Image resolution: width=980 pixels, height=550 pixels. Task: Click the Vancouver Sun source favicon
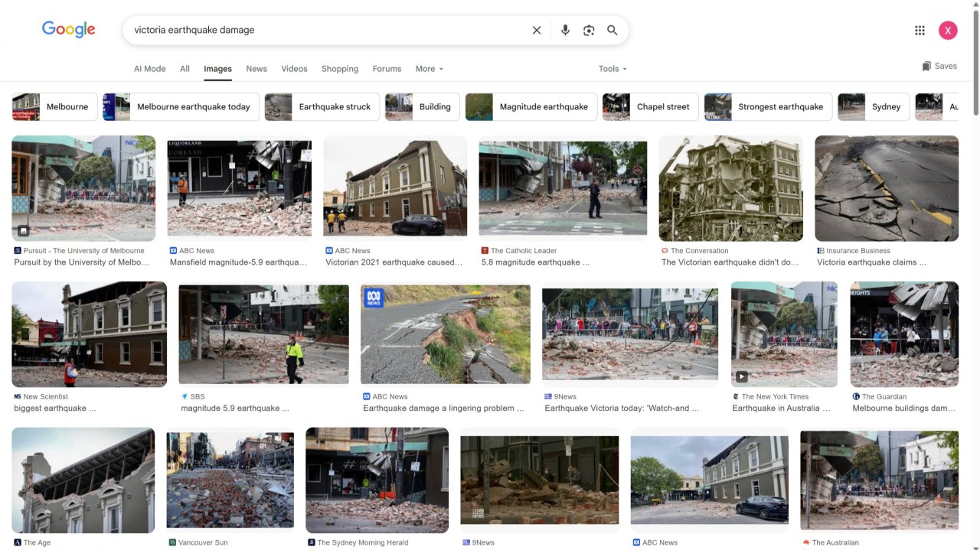[172, 543]
